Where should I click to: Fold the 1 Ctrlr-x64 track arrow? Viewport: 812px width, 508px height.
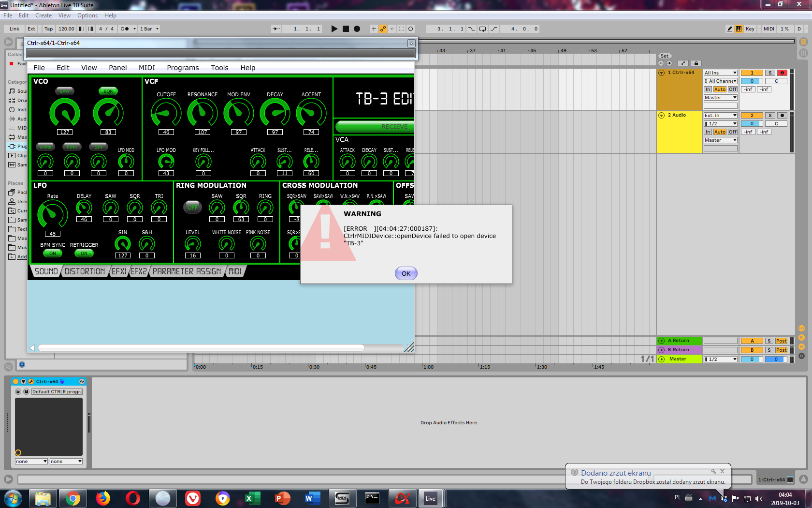[662, 73]
